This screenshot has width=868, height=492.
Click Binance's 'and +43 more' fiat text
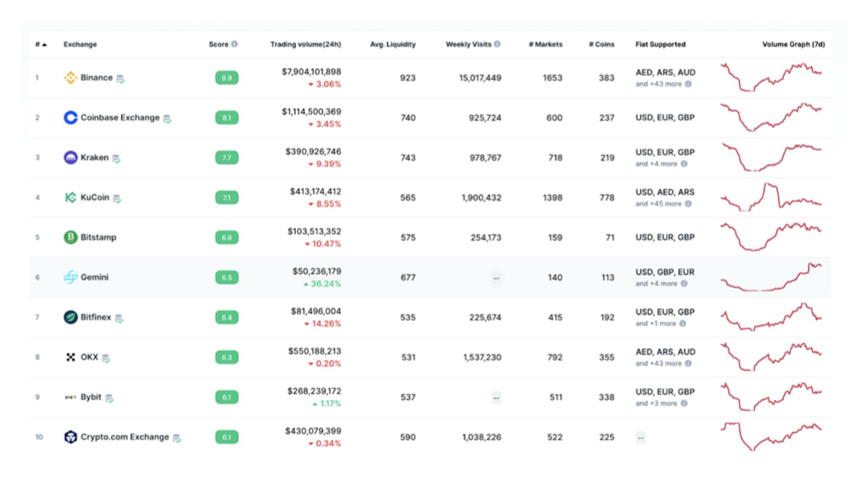[x=659, y=84]
